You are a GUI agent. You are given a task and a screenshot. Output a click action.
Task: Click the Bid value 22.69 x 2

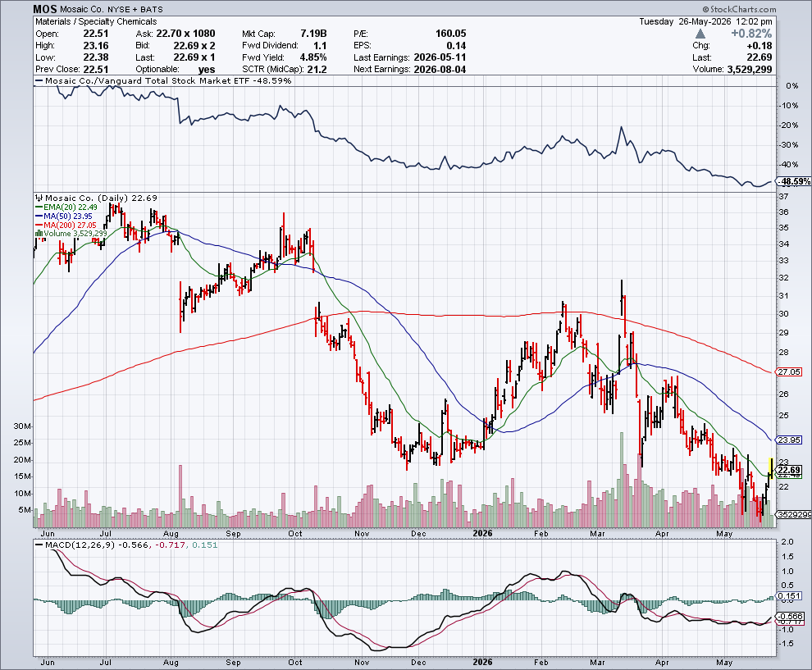pyautogui.click(x=194, y=46)
